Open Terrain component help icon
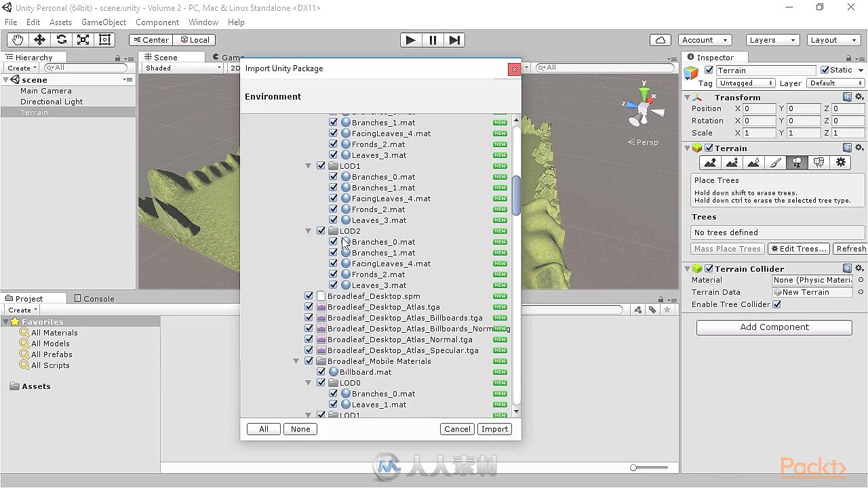The width and height of the screenshot is (868, 488). click(847, 148)
